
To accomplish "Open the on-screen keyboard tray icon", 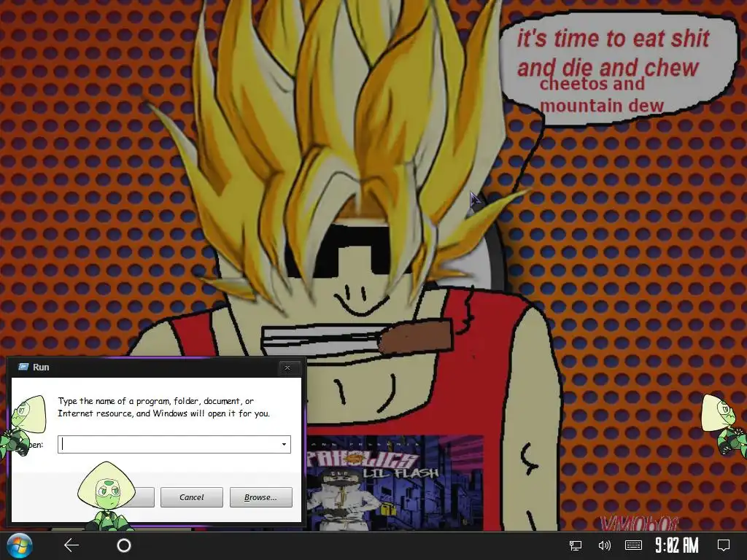I will point(634,545).
